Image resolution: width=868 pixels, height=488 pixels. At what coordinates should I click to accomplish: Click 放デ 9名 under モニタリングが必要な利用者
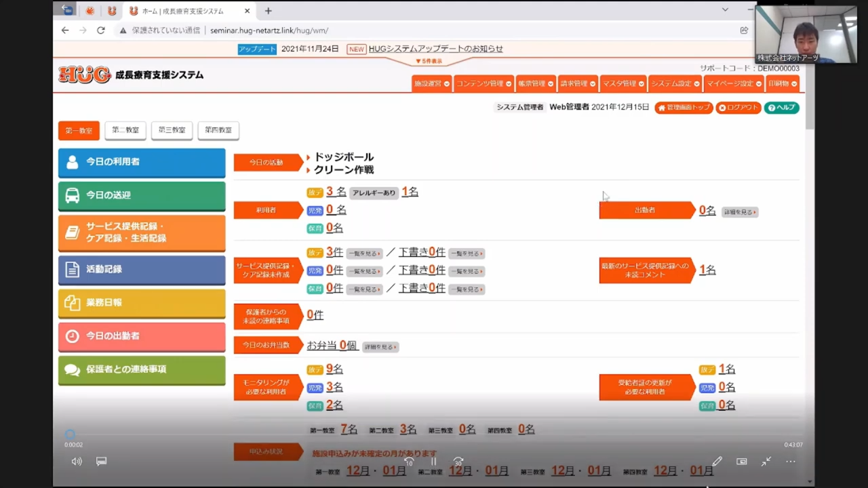[x=334, y=369]
